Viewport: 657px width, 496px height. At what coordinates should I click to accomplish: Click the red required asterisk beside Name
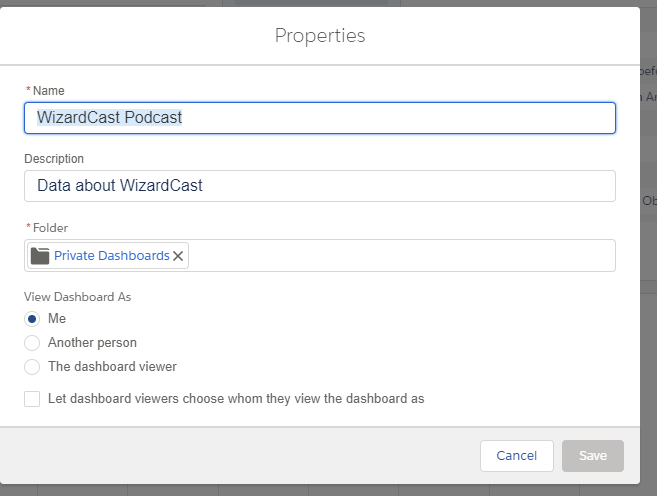tap(28, 91)
